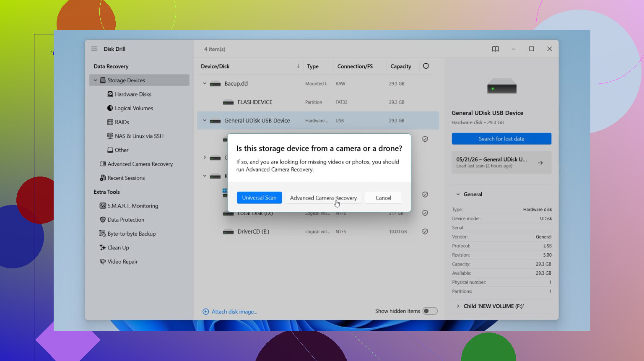Collapse the General UDisk USB Device chevron
Screen dimensions: 644x361
coord(205,120)
